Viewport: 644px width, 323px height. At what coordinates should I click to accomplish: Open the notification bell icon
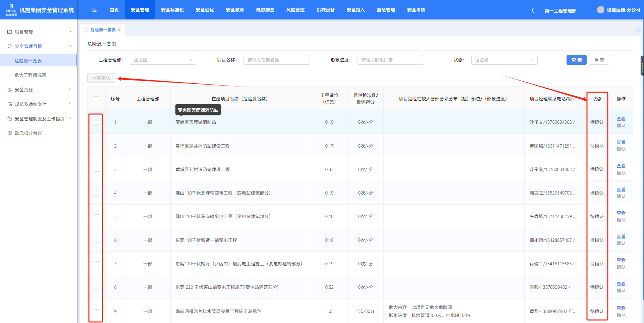pyautogui.click(x=534, y=11)
